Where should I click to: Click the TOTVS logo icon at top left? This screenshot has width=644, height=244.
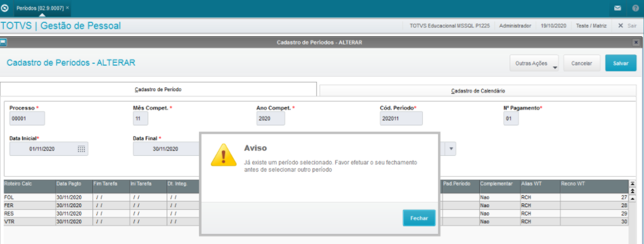point(5,8)
